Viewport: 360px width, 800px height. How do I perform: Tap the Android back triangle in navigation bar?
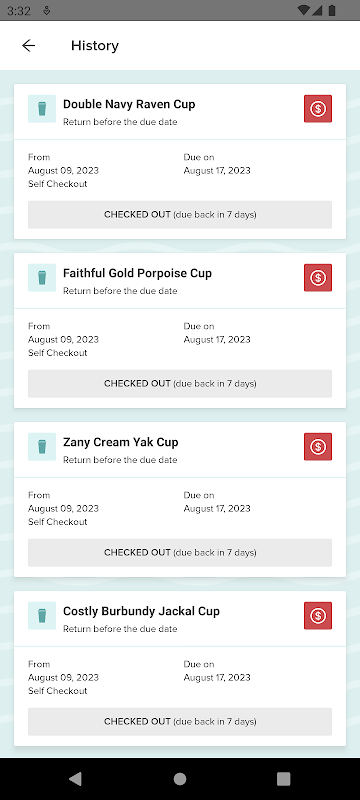tap(75, 779)
